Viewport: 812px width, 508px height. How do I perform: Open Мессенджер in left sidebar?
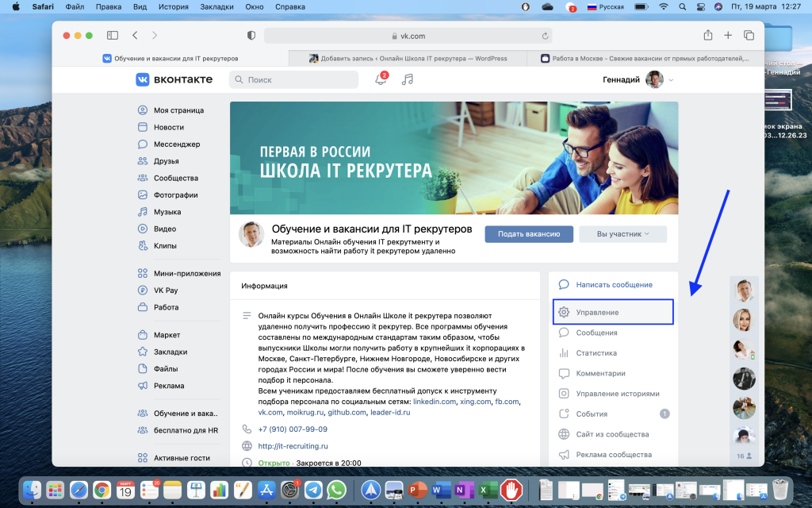[177, 144]
